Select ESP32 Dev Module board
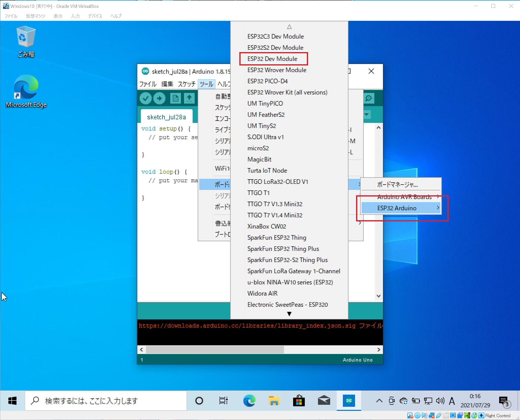Screen dimensions: 520x420 click(x=272, y=59)
